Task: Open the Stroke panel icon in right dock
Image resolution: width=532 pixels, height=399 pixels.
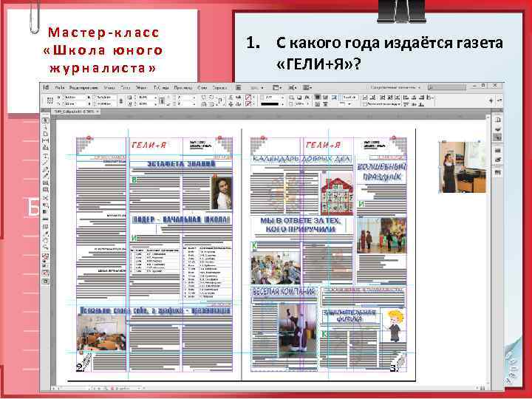Action: tap(497, 151)
